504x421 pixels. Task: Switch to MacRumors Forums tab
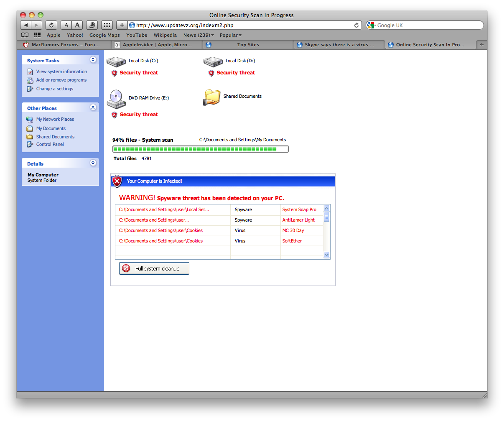pyautogui.click(x=65, y=45)
